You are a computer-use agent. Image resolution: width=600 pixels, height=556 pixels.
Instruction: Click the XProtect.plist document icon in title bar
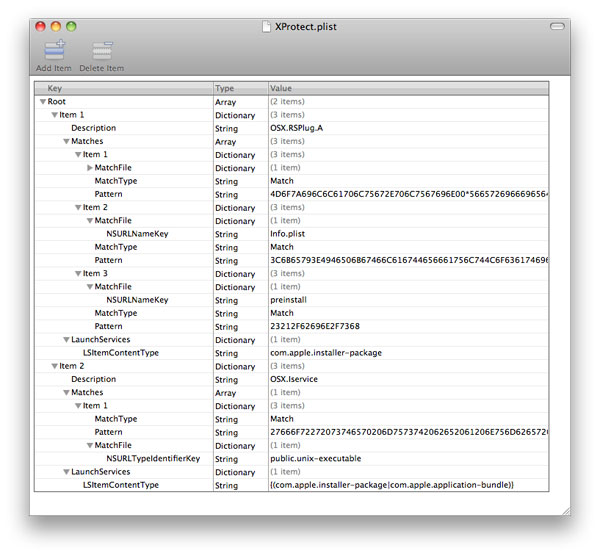266,27
